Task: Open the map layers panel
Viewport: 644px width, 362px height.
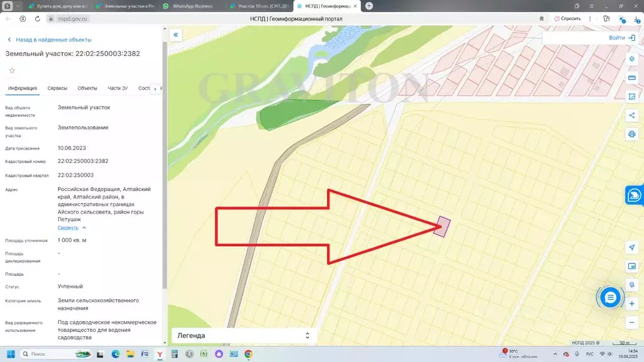Action: pos(631,59)
